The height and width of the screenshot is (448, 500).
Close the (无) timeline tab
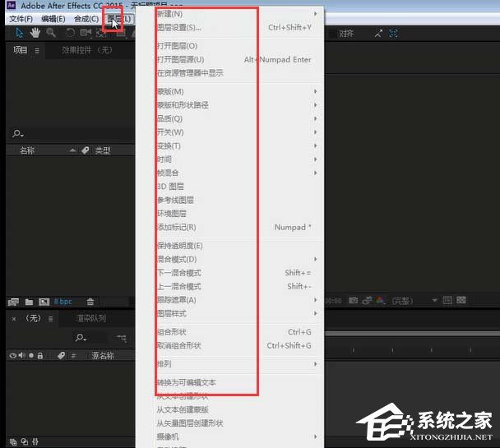tap(14, 319)
